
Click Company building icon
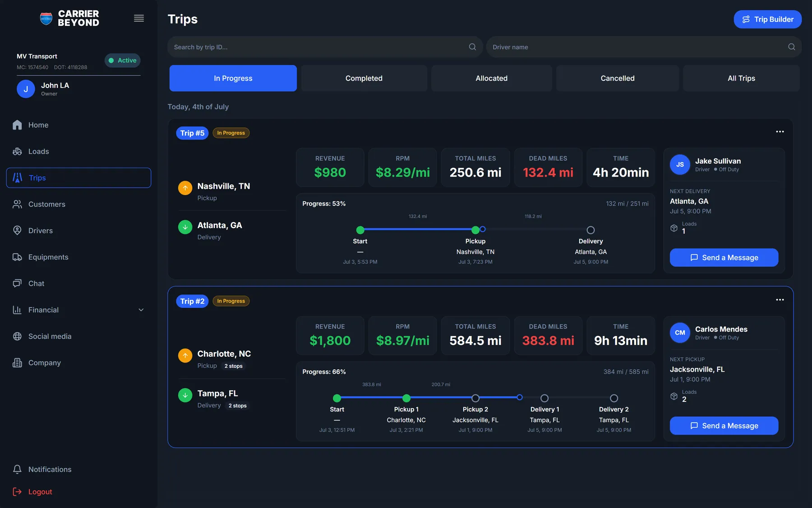coord(17,363)
